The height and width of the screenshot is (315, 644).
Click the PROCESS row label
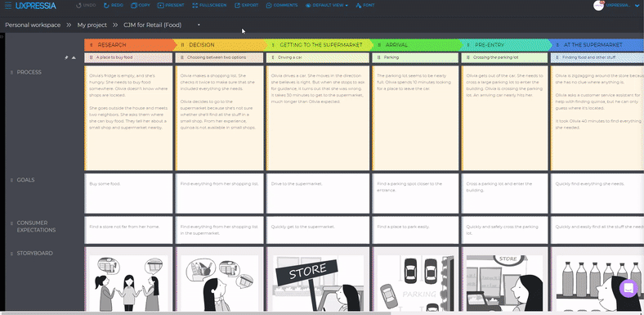[x=29, y=72]
